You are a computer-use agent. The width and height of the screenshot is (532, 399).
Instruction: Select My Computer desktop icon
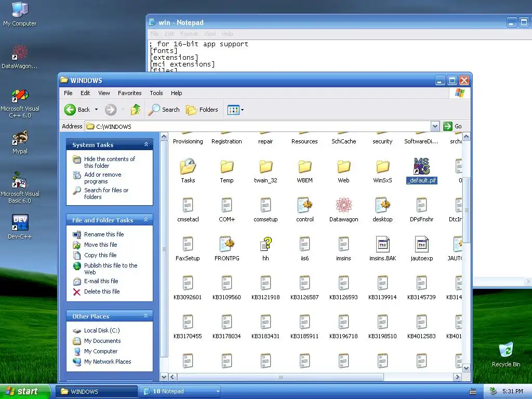[20, 14]
